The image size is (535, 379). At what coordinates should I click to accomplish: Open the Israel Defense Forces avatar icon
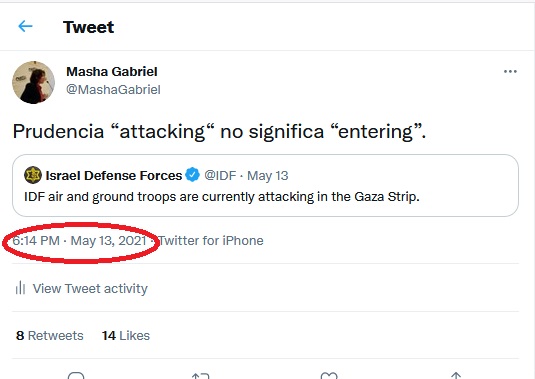[x=33, y=175]
